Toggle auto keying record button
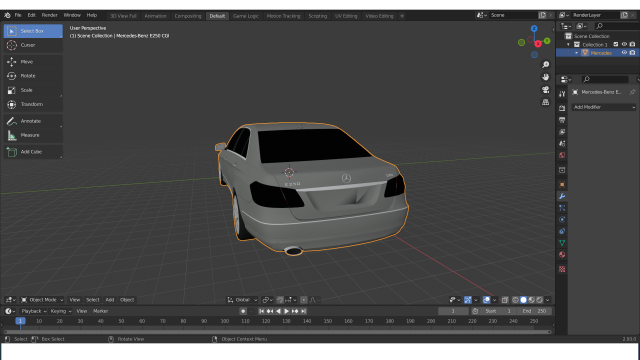 [x=243, y=311]
